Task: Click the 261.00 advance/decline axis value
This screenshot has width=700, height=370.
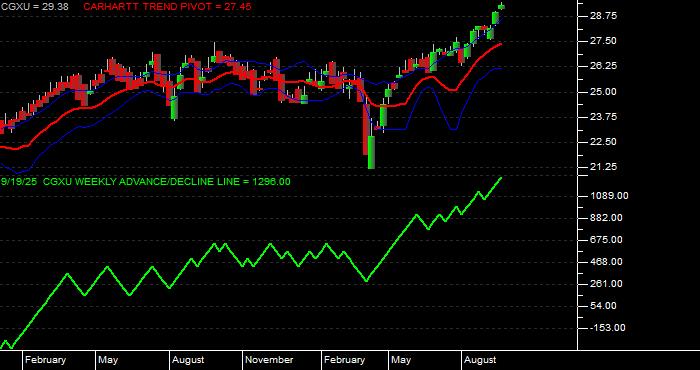Action: coord(606,283)
